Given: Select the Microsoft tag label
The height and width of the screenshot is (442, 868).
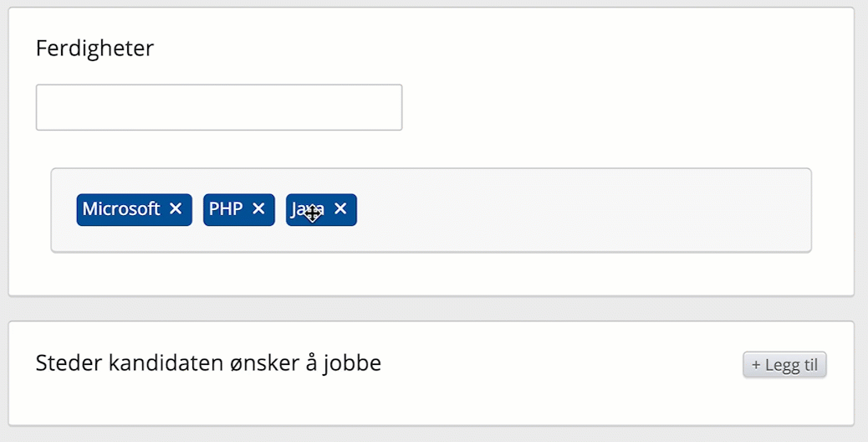Looking at the screenshot, I should click(121, 209).
